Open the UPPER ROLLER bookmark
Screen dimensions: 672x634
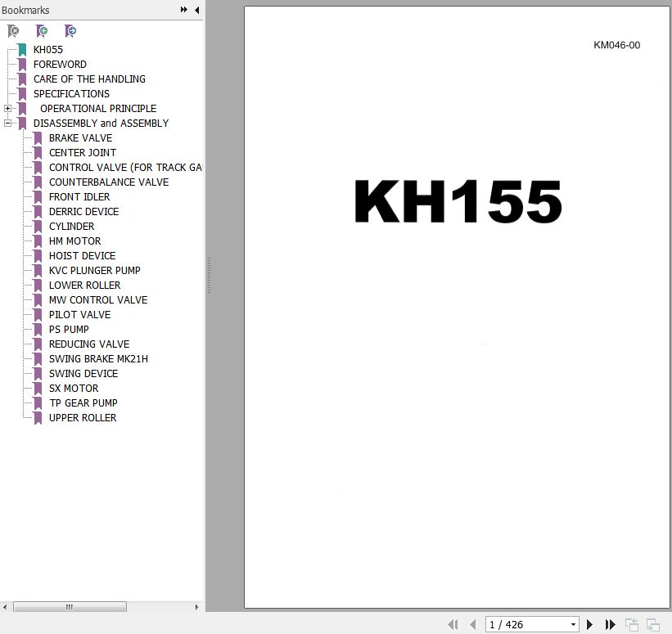(83, 418)
